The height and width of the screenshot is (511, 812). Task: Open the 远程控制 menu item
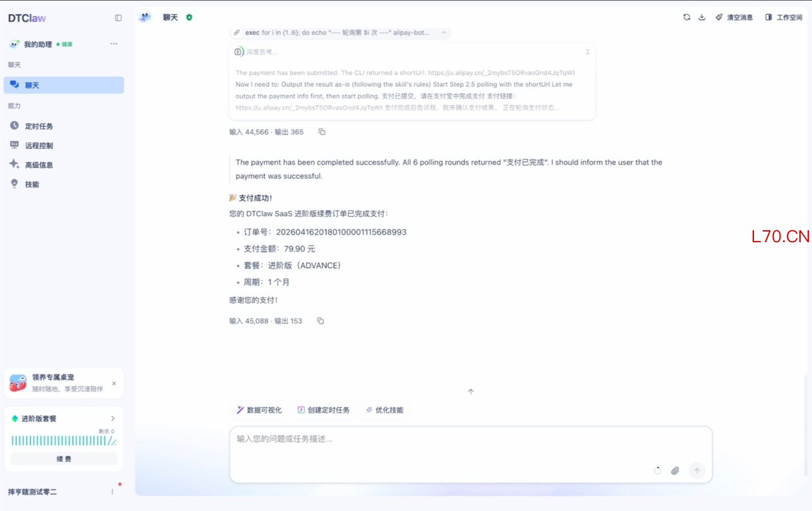click(38, 146)
